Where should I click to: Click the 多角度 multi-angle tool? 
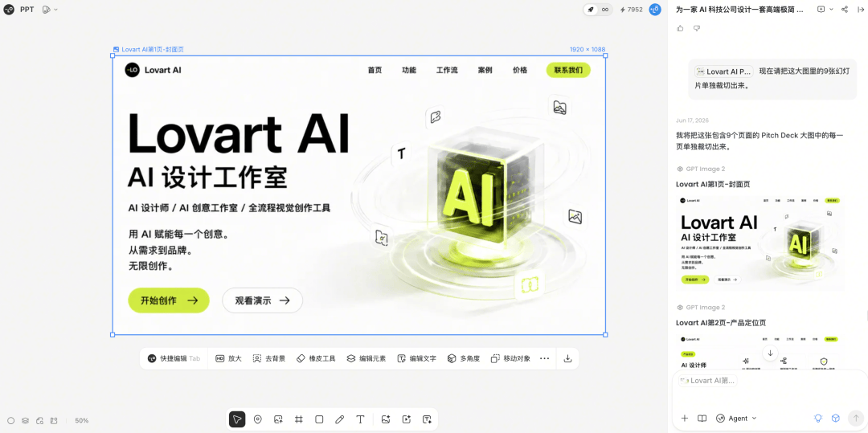tap(464, 358)
